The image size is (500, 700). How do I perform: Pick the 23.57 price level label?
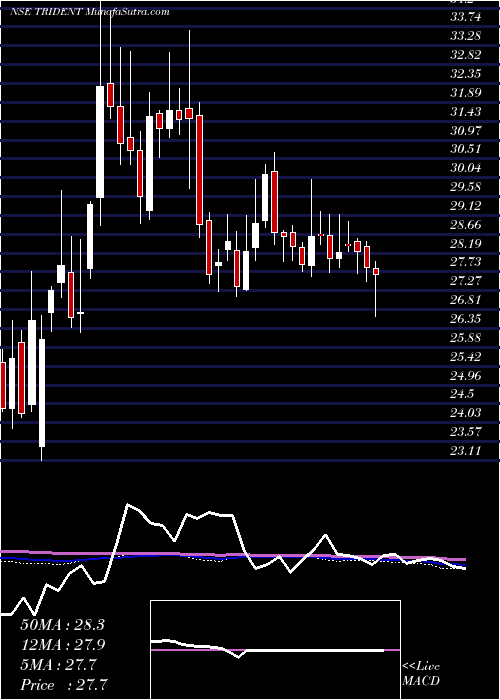pyautogui.click(x=466, y=432)
